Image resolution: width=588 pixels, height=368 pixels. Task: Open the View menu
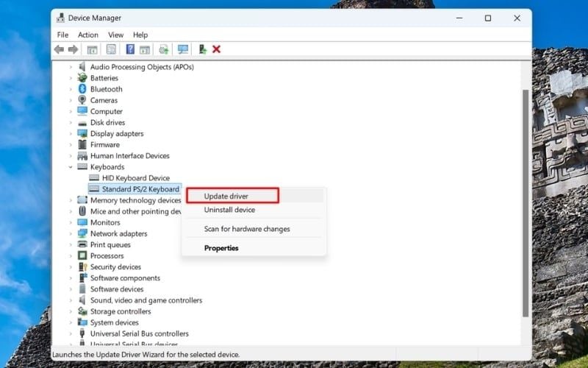pyautogui.click(x=116, y=35)
